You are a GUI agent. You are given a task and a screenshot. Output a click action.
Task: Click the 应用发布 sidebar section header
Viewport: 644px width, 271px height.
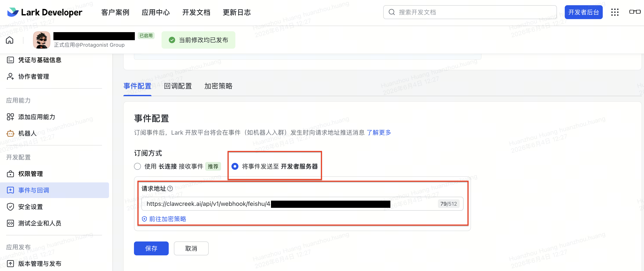tap(18, 247)
